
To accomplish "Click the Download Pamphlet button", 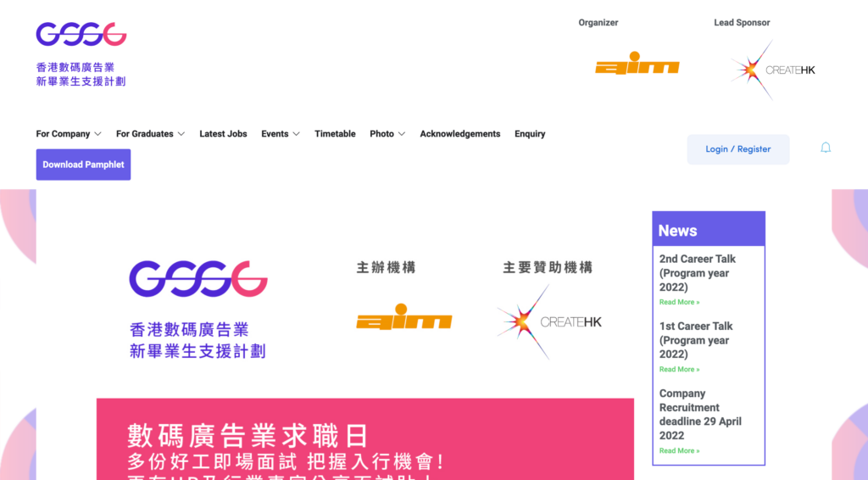I will (x=84, y=165).
